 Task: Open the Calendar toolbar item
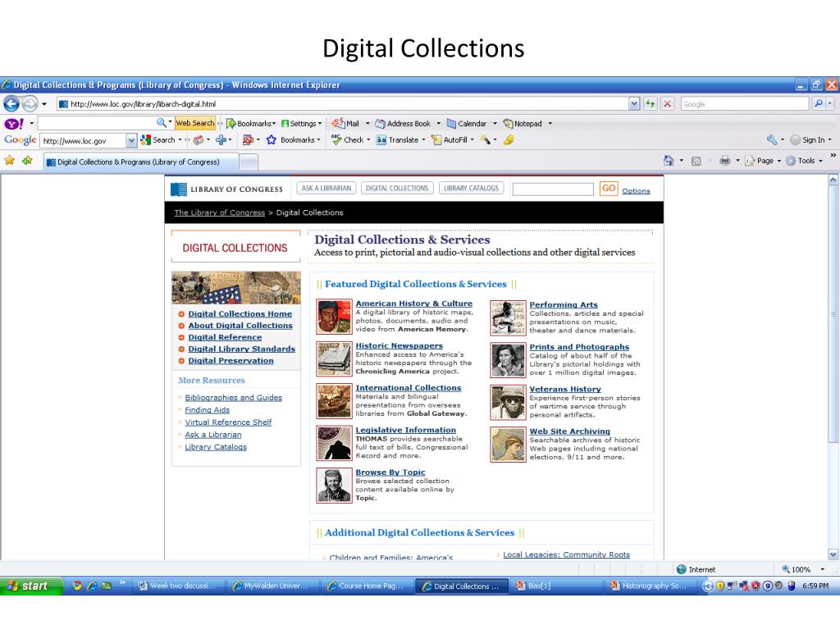coord(467,124)
